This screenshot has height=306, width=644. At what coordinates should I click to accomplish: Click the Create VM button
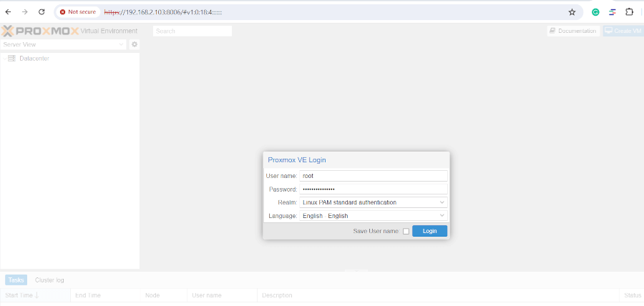623,31
